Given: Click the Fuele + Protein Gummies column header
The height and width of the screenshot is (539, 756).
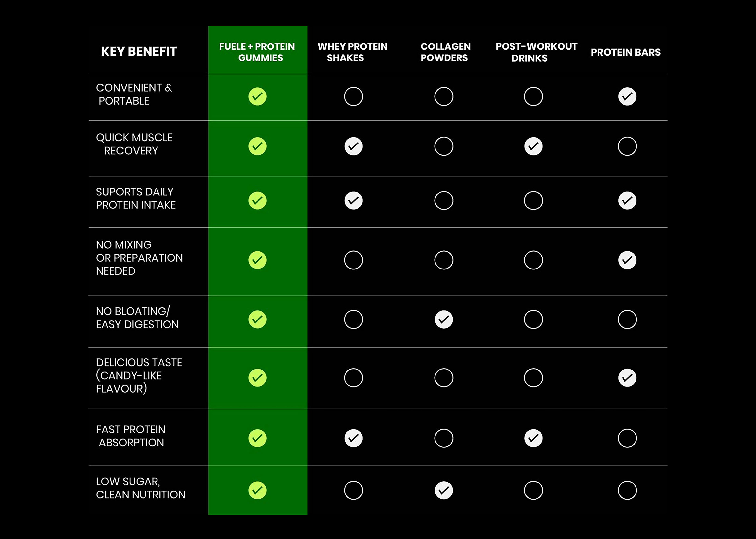Looking at the screenshot, I should 257,52.
